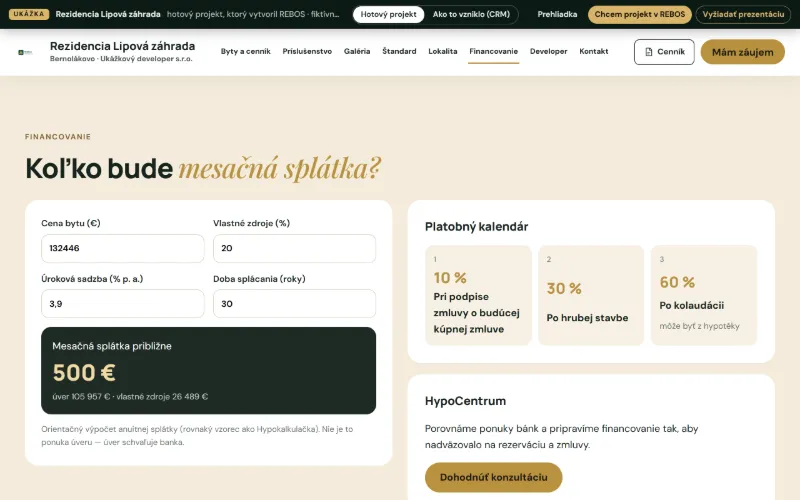
Task: Click the HypoCentrum heading
Action: coord(465,401)
